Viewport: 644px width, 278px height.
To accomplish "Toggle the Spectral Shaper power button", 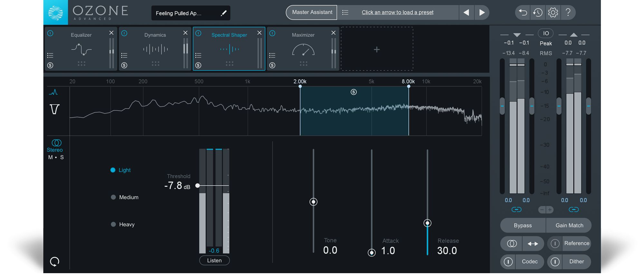I will (198, 34).
